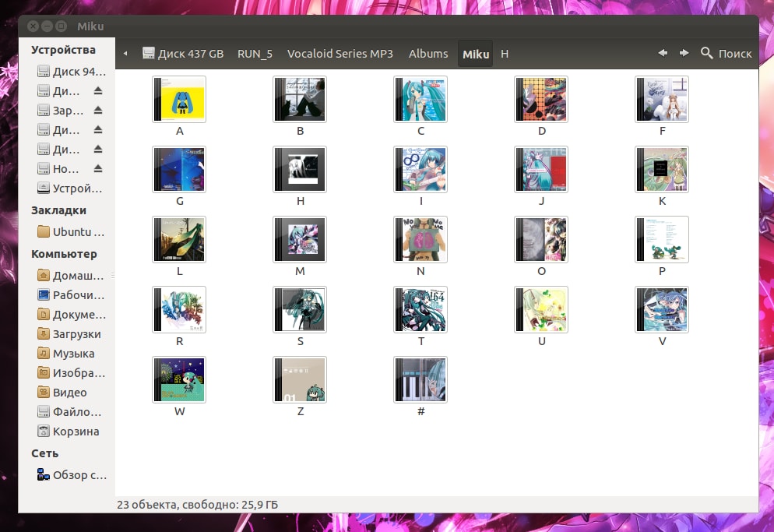Click the Закладки sidebar heading

(x=58, y=210)
